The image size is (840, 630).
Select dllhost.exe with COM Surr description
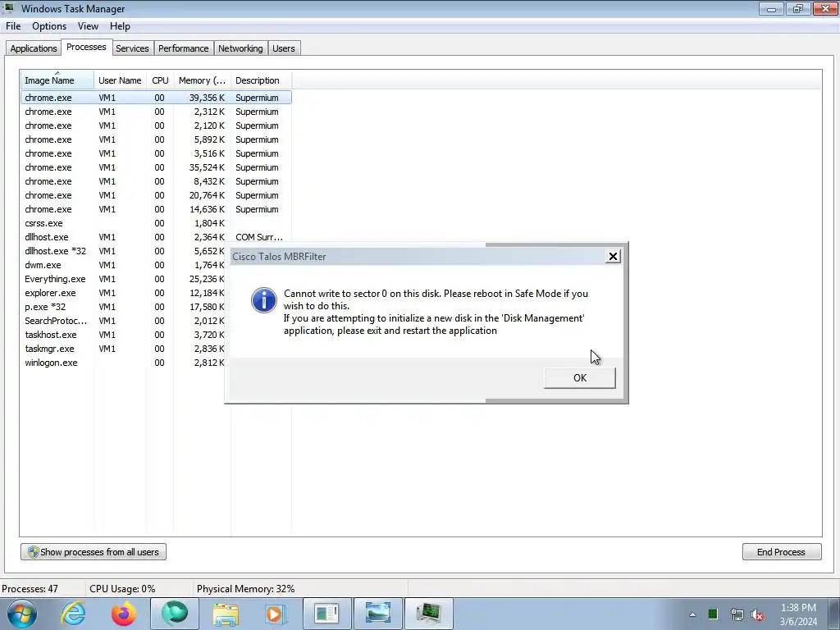(156, 237)
